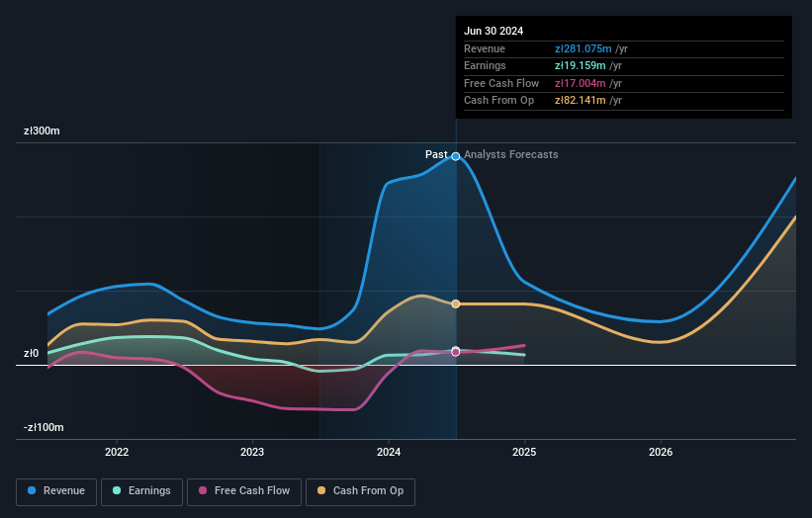Click the orange Cash From Op data point
Screen dimensions: 812x518
pos(456,303)
